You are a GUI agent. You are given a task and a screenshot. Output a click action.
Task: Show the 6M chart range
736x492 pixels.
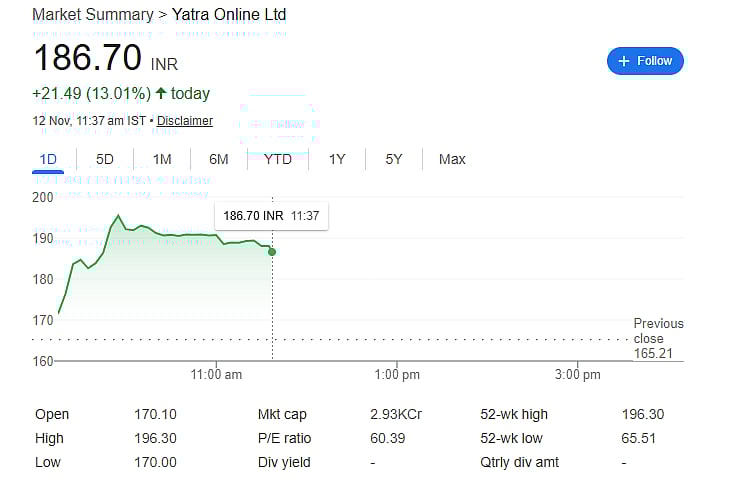click(219, 159)
